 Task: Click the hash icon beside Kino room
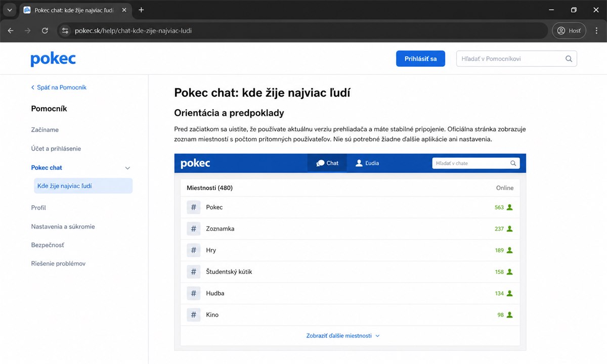pos(193,315)
